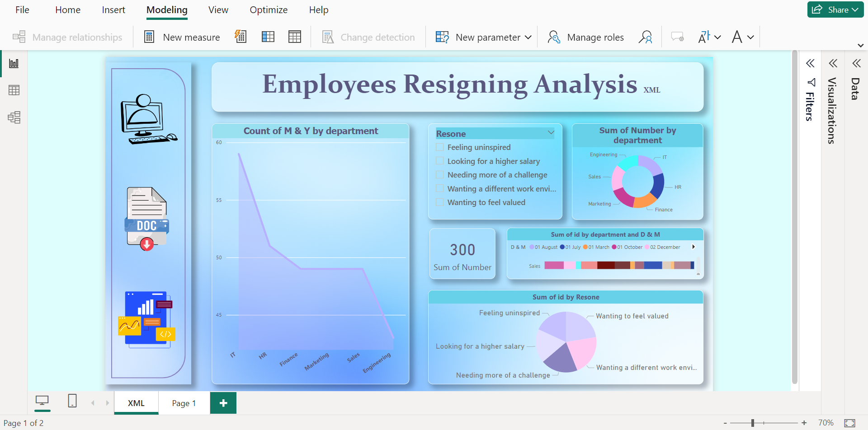Screen dimensions: 868x430
Task: Switch to the Page 1 tab
Action: [184, 402]
